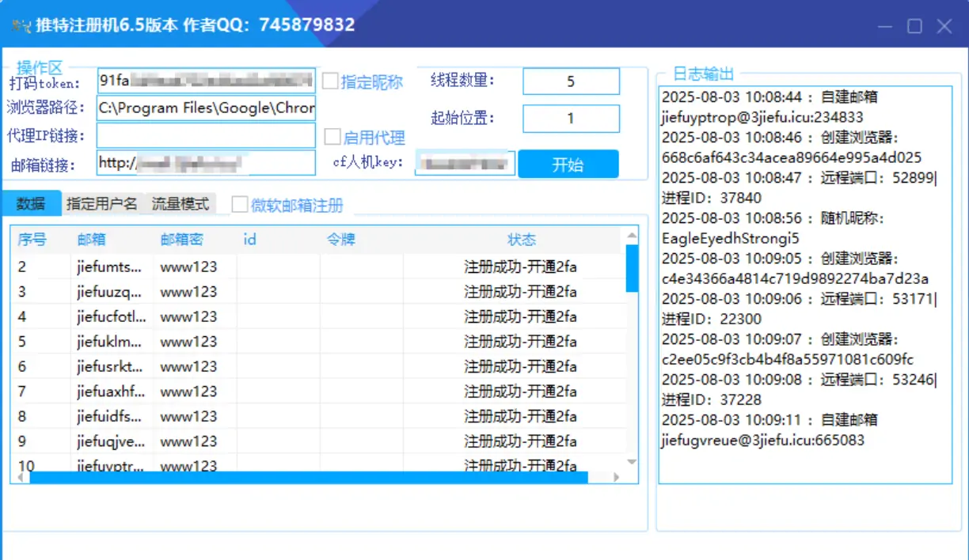Select row 3 email jiefuuzq...
This screenshot has height=560, width=969.
tap(110, 292)
